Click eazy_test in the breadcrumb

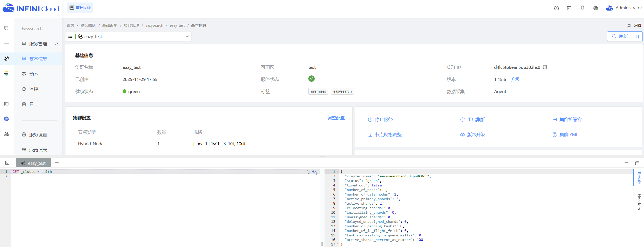click(177, 25)
